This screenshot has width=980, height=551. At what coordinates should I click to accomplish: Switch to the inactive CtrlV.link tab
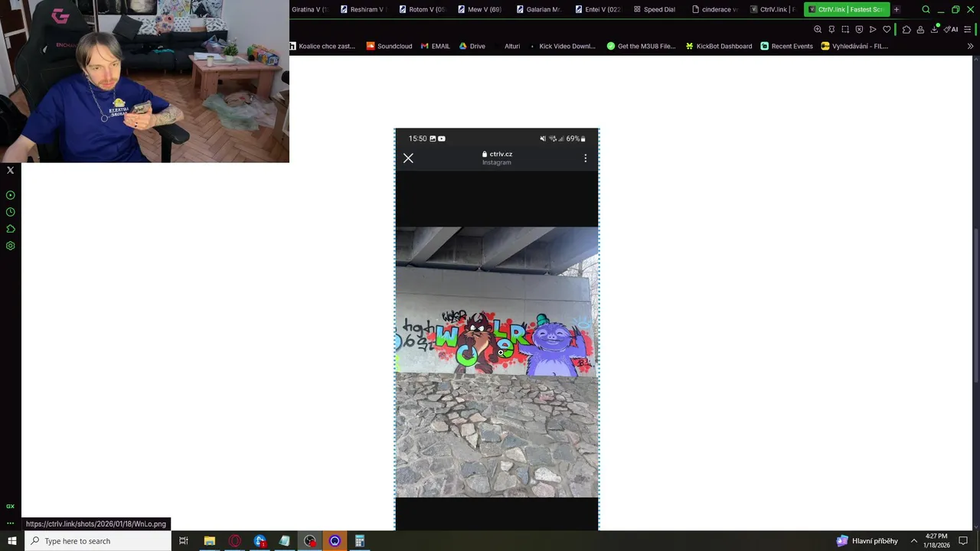773,9
